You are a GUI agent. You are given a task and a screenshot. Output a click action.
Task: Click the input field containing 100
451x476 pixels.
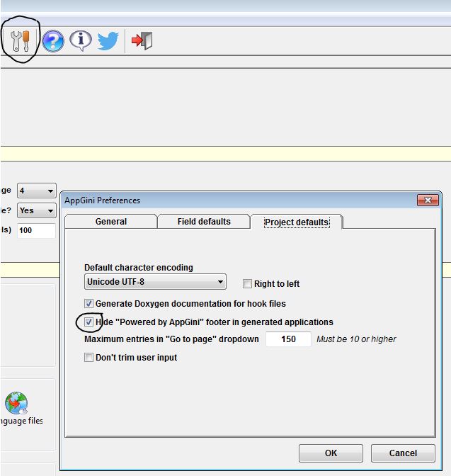[36, 230]
